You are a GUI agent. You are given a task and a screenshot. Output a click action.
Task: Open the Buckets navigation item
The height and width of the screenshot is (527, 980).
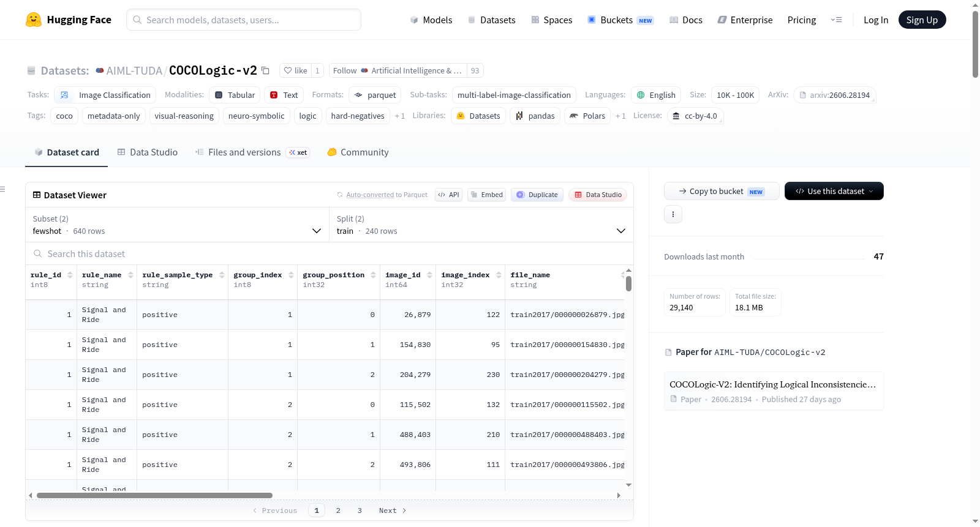pyautogui.click(x=620, y=20)
